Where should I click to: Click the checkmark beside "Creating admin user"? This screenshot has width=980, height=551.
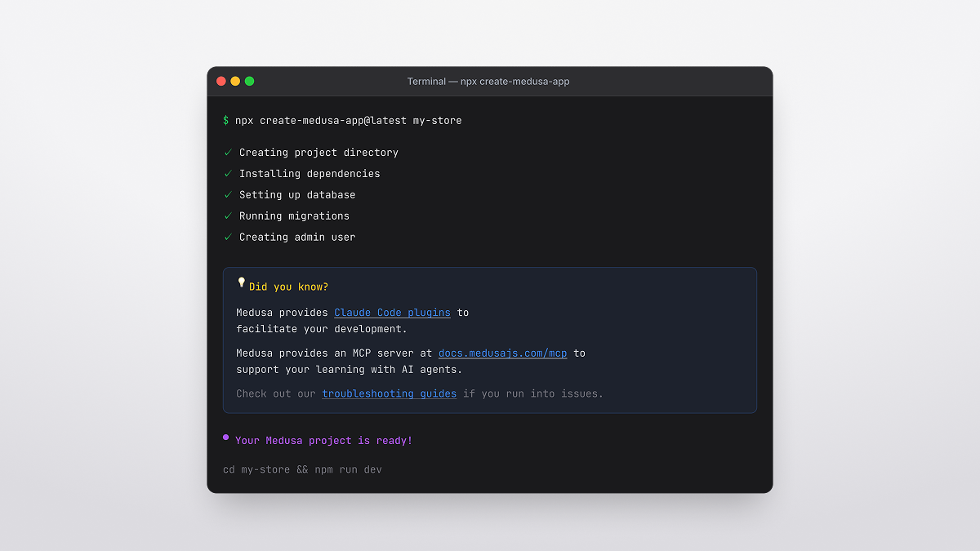tap(229, 237)
